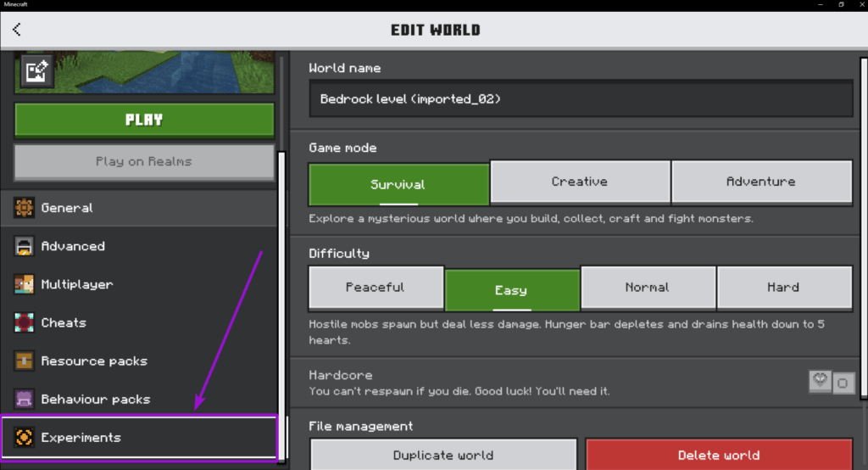The height and width of the screenshot is (470, 868).
Task: Select Creative game mode
Action: (x=580, y=182)
